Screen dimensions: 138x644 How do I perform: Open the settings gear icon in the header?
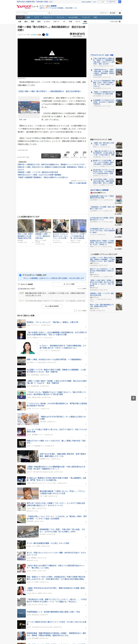tap(120, 13)
